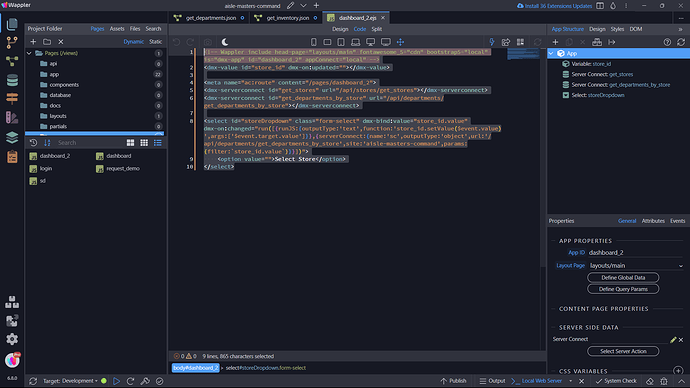The height and width of the screenshot is (388, 690).
Task: Switch to the Attributes properties tab
Action: [x=653, y=221]
